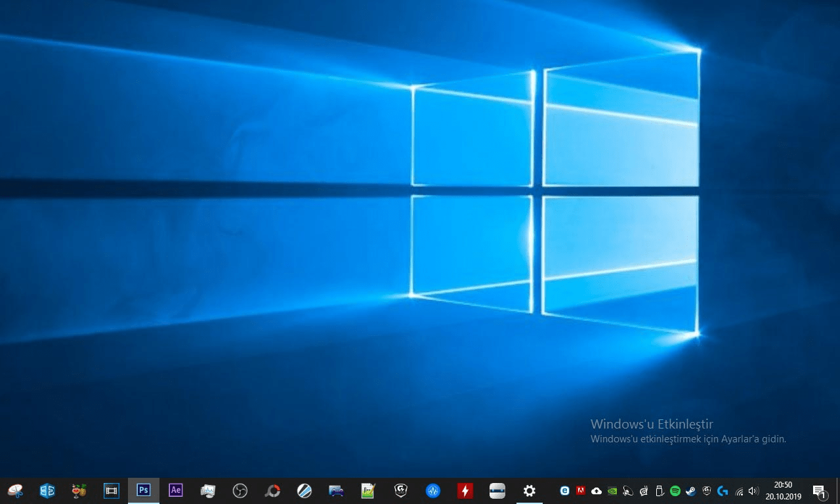The image size is (840, 504).
Task: Open the volume speaker control
Action: [x=753, y=491]
